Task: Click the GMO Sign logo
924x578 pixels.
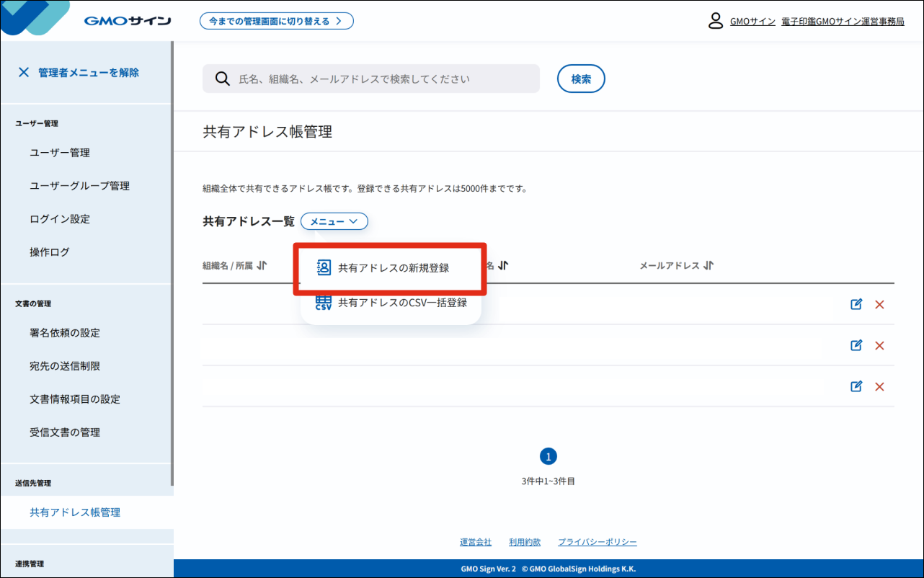Action: pyautogui.click(x=127, y=21)
